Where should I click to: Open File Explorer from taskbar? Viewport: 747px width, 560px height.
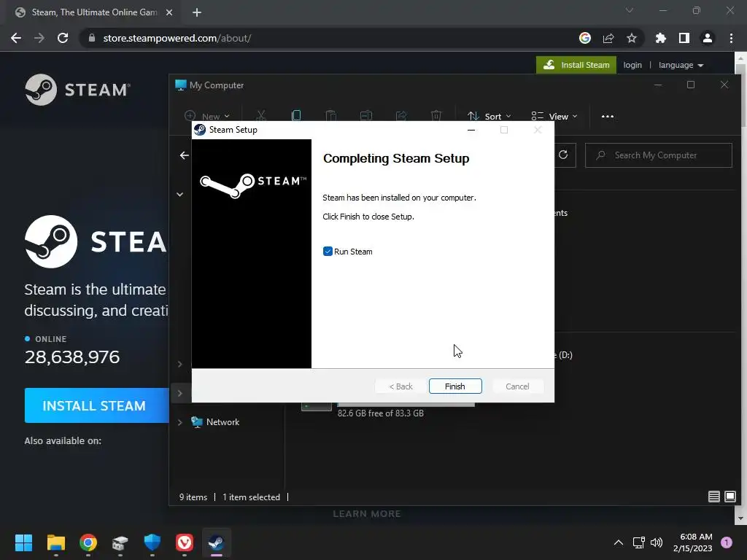pyautogui.click(x=55, y=542)
